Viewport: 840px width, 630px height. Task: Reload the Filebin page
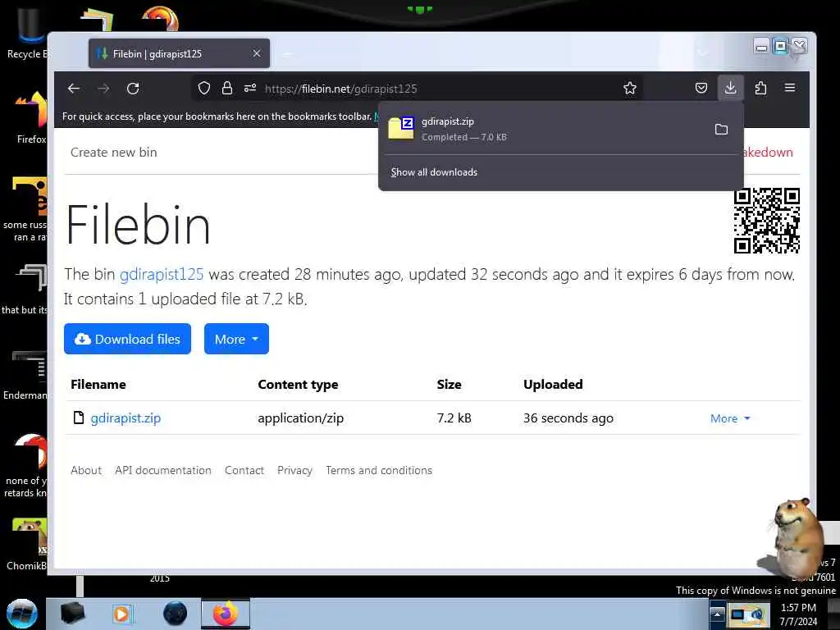[133, 89]
